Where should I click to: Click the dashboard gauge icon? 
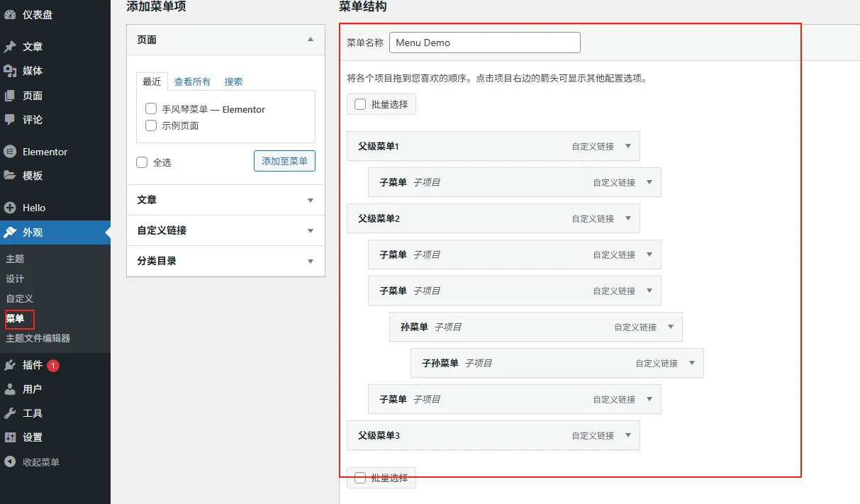[x=10, y=14]
